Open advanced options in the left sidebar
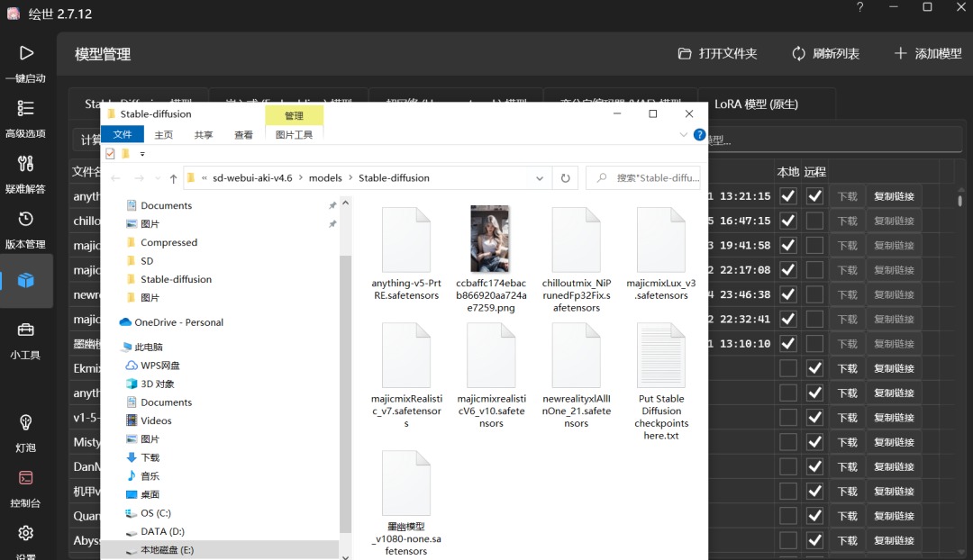The height and width of the screenshot is (560, 973). click(25, 119)
